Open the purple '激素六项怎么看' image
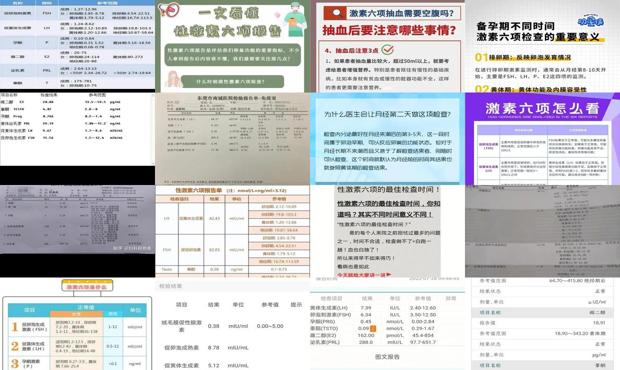The image size is (620, 370). click(542, 139)
